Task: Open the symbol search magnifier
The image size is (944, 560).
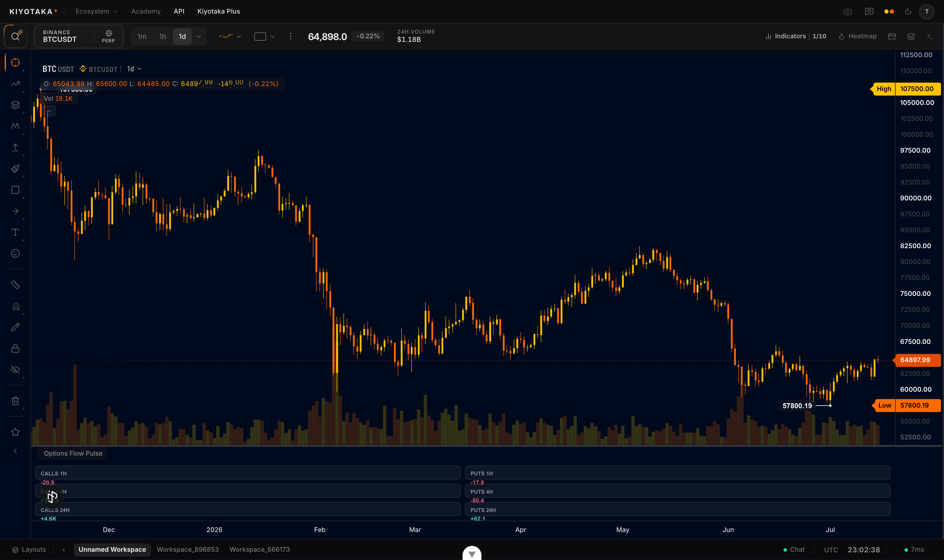Action: (15, 36)
